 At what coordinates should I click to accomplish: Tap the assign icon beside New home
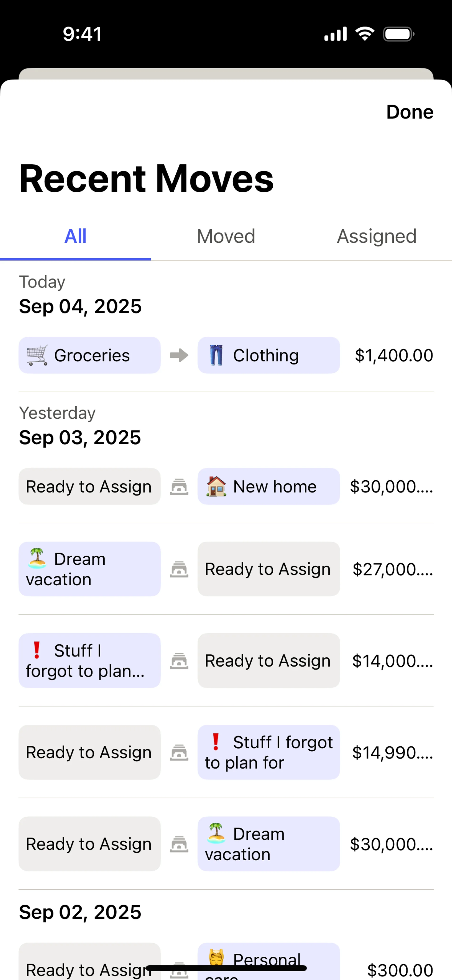coord(179,486)
